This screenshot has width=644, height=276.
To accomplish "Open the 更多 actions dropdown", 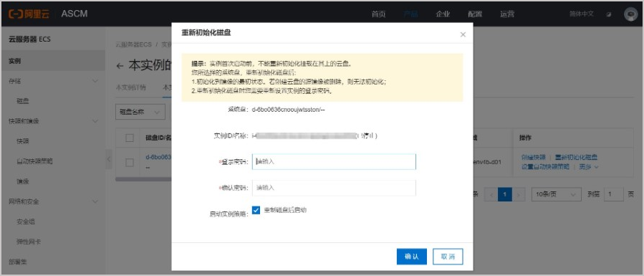I will pyautogui.click(x=589, y=167).
